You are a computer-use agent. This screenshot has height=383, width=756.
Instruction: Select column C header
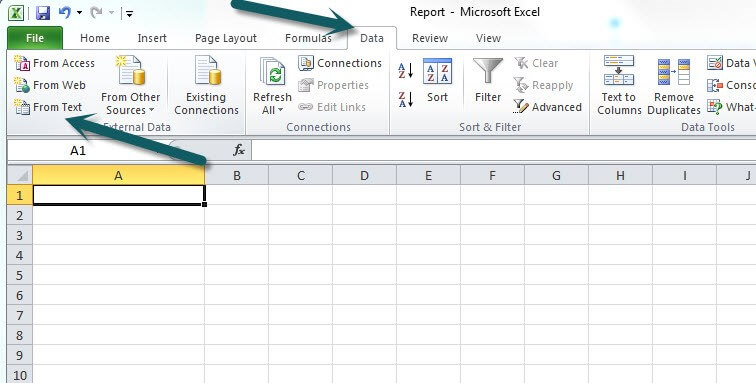point(300,175)
